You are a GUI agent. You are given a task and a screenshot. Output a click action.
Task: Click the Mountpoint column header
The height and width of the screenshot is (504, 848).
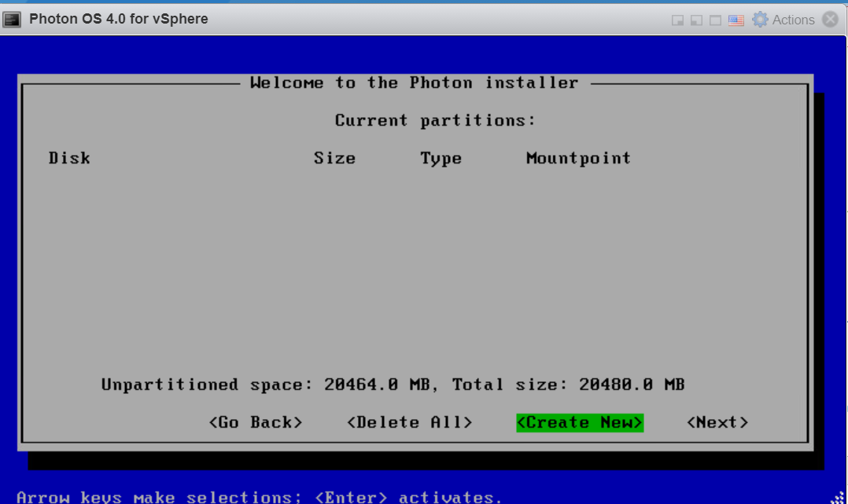tap(578, 158)
